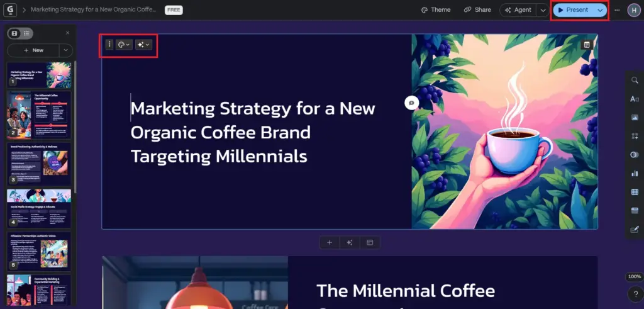
Task: Open the image insert panel
Action: (635, 118)
